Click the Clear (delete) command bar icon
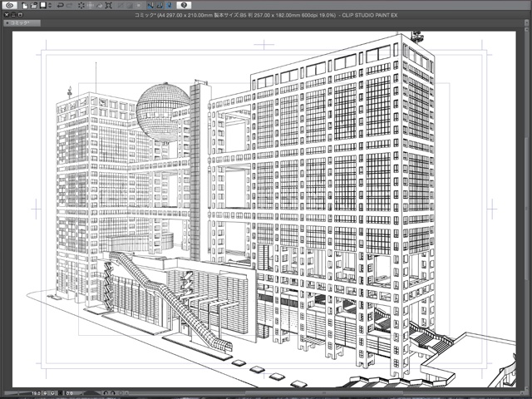The width and height of the screenshot is (532, 399). (x=81, y=6)
